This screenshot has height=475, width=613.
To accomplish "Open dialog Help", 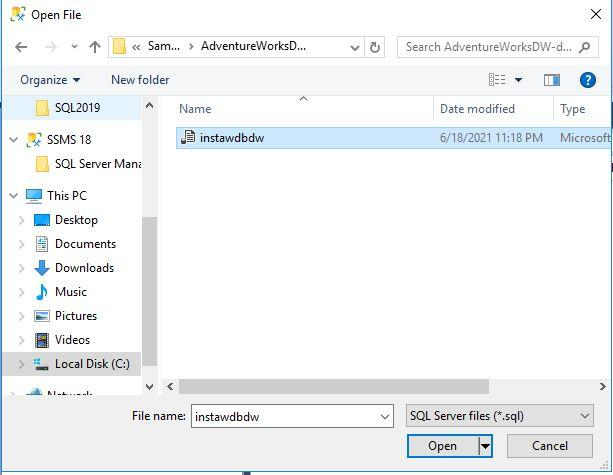I will (588, 80).
